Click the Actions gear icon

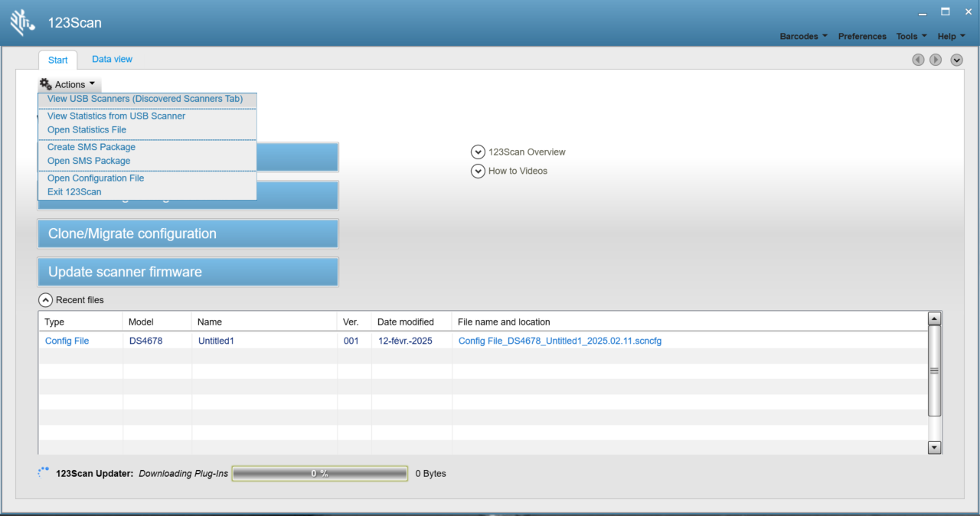[x=46, y=84]
